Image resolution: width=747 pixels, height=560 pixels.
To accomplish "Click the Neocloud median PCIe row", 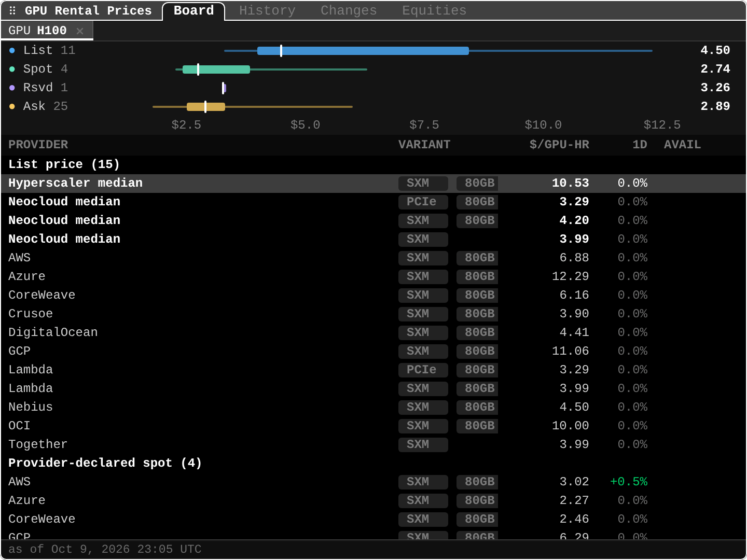I will pyautogui.click(x=374, y=202).
